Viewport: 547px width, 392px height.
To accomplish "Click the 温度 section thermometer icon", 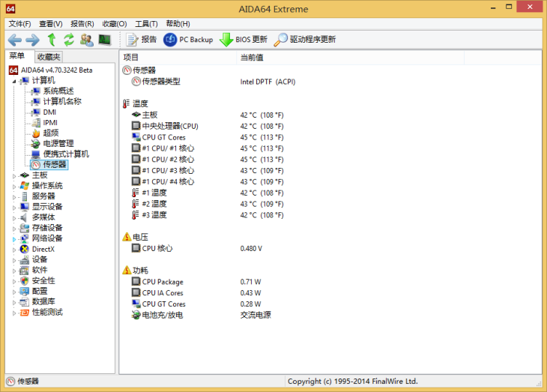I will point(127,103).
